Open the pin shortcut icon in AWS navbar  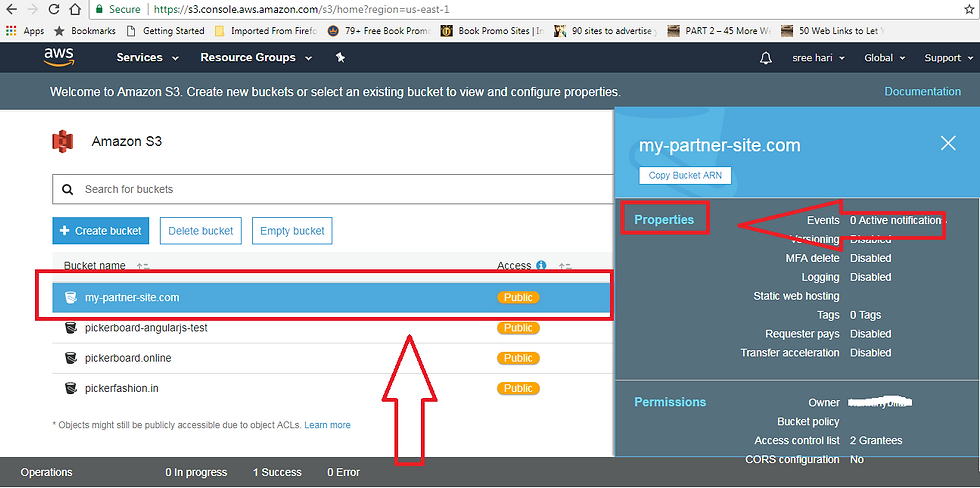click(x=341, y=57)
